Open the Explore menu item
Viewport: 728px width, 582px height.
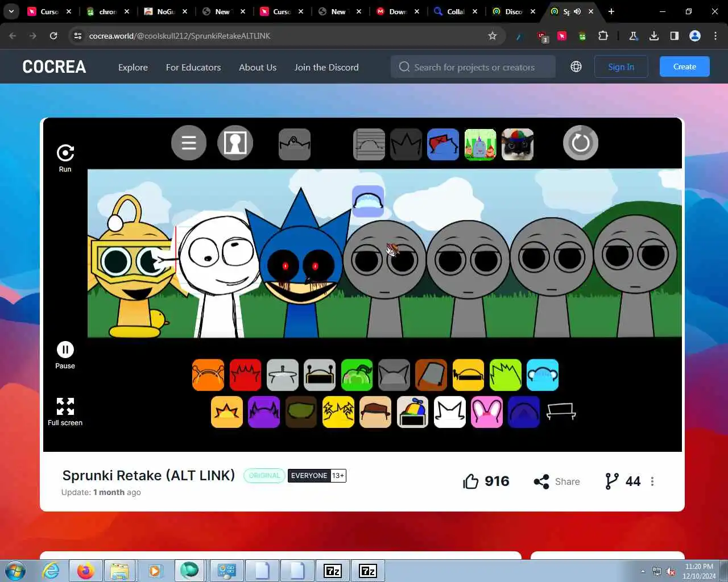(133, 67)
